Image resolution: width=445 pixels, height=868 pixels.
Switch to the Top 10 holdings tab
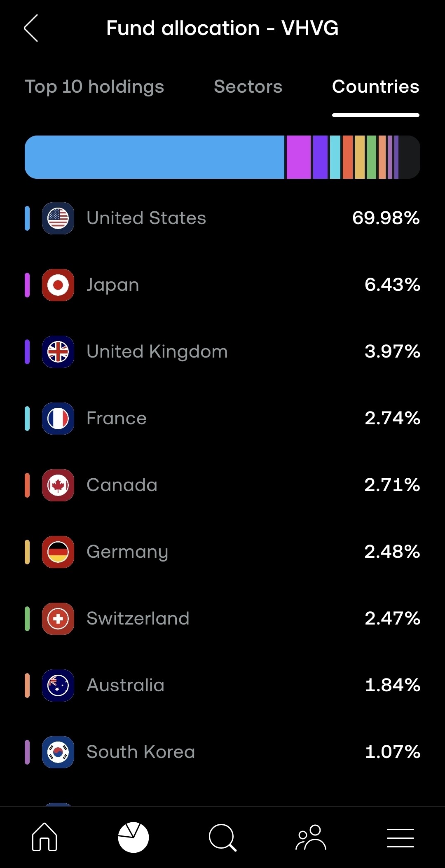95,87
